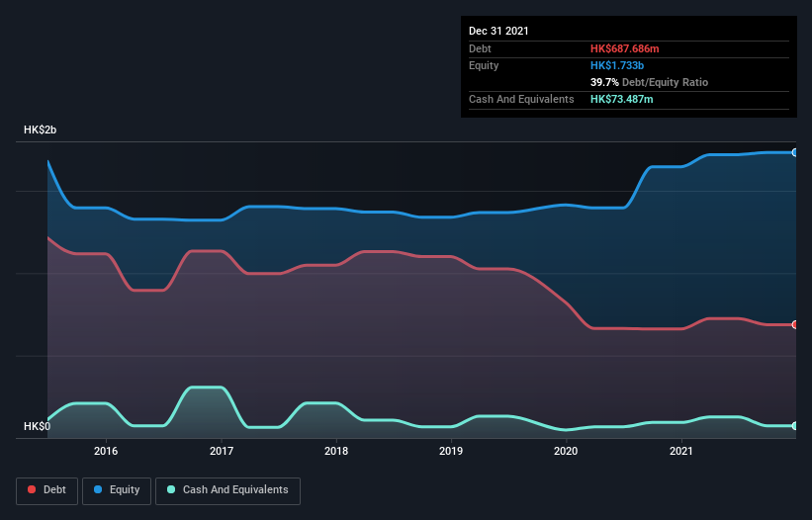
Task: Toggle the Equity series legend button
Action: pyautogui.click(x=117, y=490)
